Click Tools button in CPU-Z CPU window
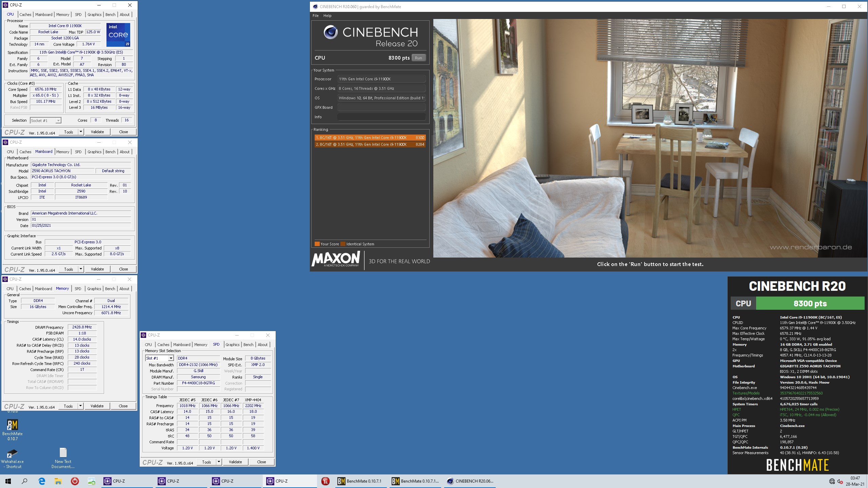 [68, 132]
